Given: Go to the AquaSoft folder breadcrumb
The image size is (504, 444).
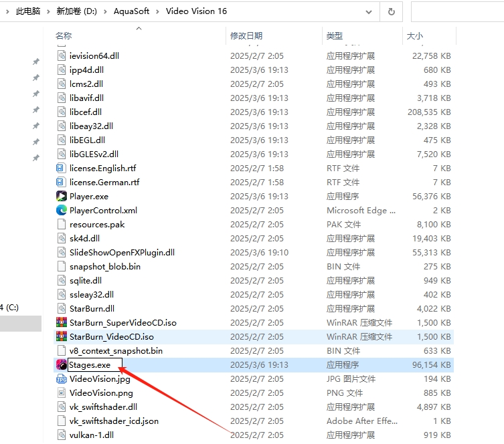Looking at the screenshot, I should pyautogui.click(x=131, y=11).
